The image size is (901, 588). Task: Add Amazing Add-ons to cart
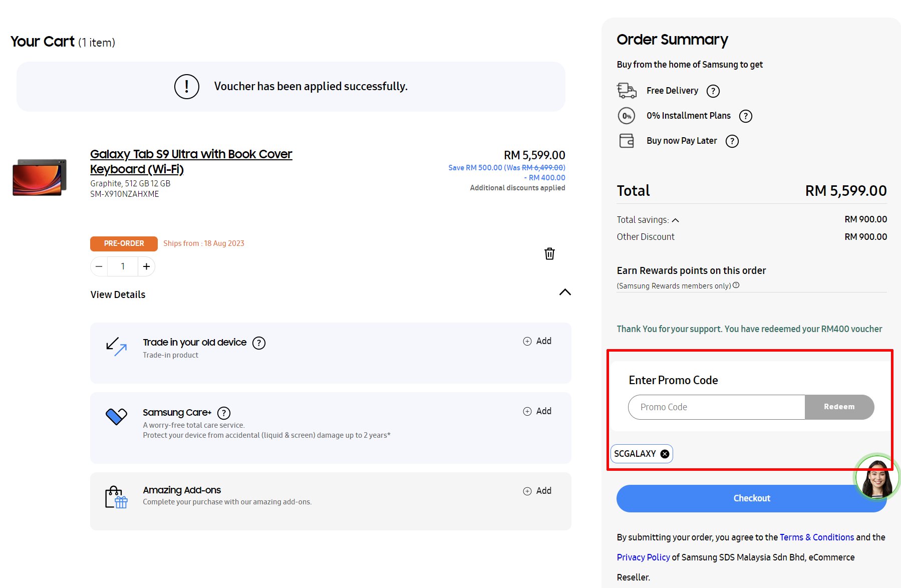click(537, 491)
